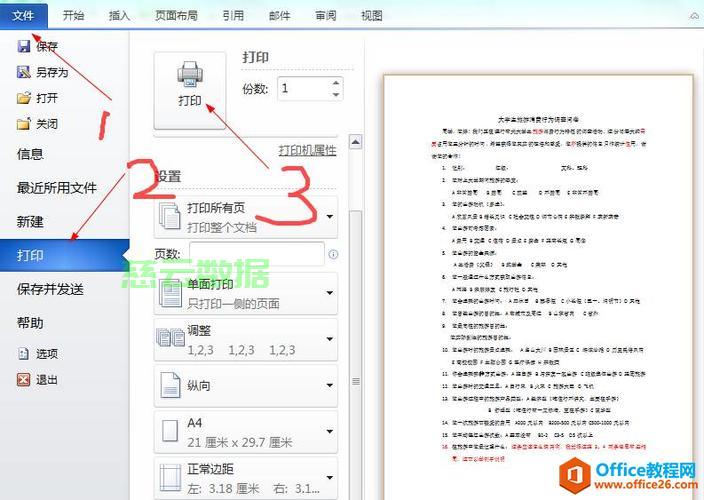Close the document using the Close folder icon
The image size is (704, 500).
(x=24, y=124)
